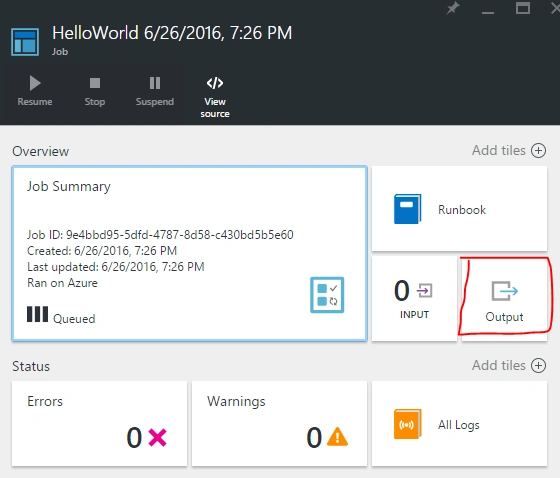Click the Resume play icon

click(35, 83)
